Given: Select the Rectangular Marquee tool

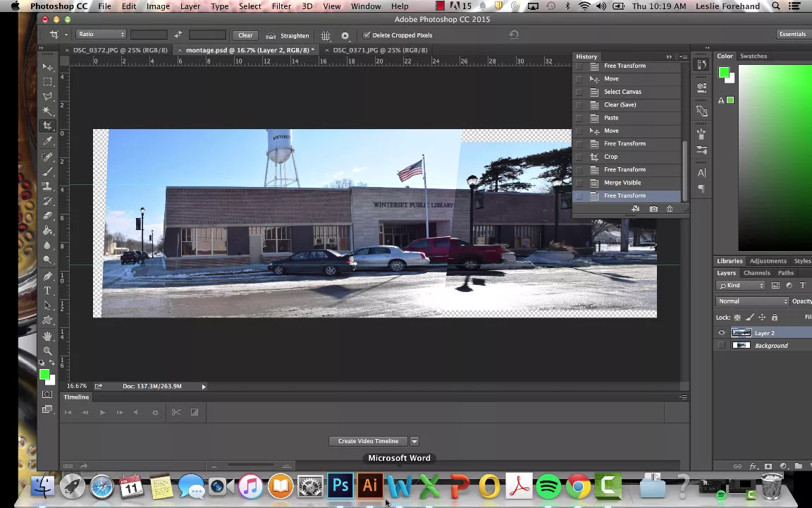Looking at the screenshot, I should click(x=47, y=82).
